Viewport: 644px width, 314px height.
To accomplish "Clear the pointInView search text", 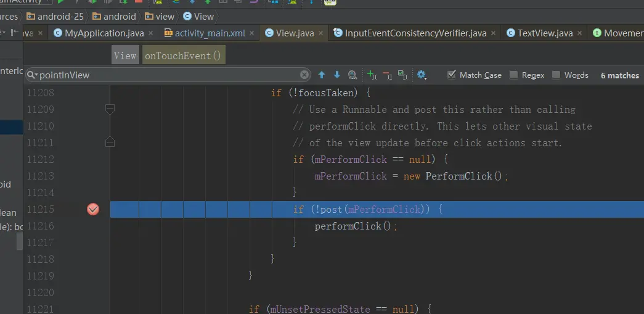I will pos(304,75).
